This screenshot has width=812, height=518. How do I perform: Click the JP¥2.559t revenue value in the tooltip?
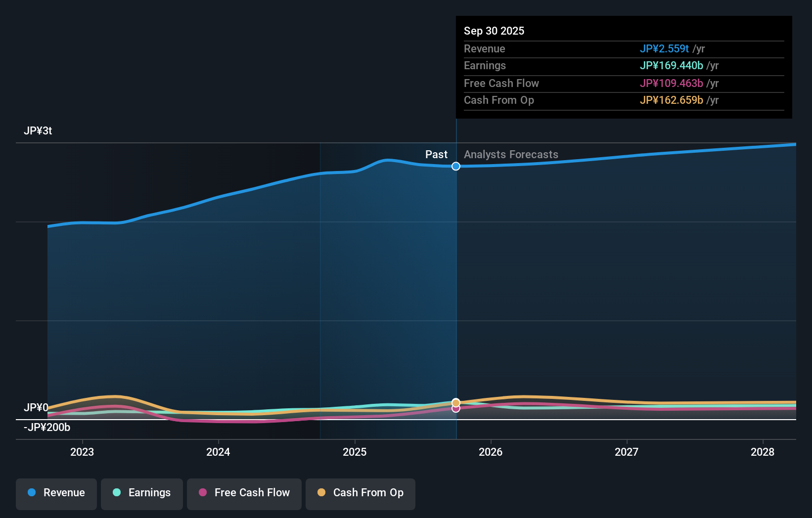[x=665, y=48]
